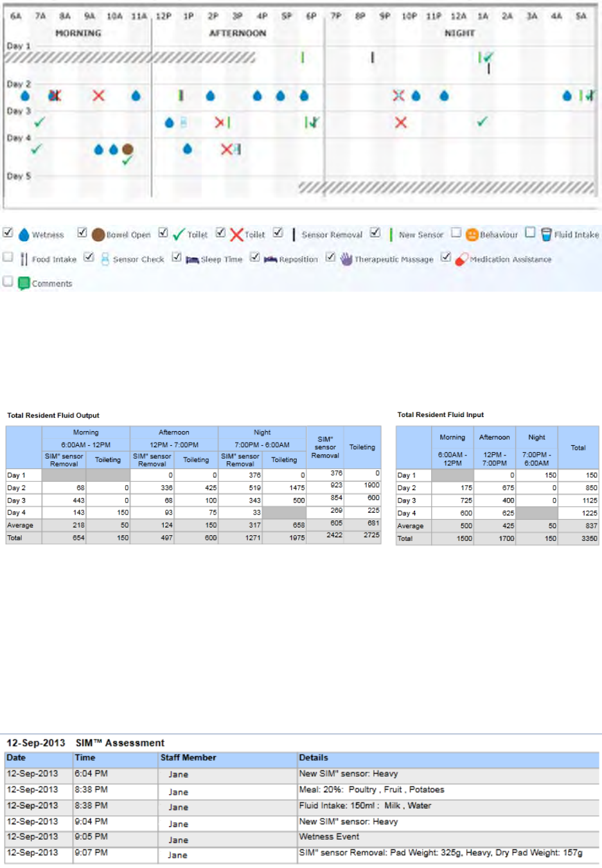Click the 'Fluid Intake: 150ml : Milk, Water' entry
The image size is (602, 868).
point(365,806)
